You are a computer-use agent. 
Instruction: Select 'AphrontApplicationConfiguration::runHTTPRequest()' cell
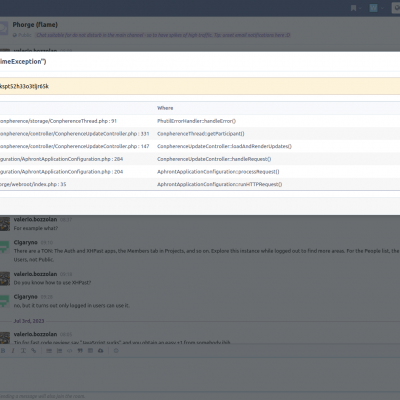[220, 184]
